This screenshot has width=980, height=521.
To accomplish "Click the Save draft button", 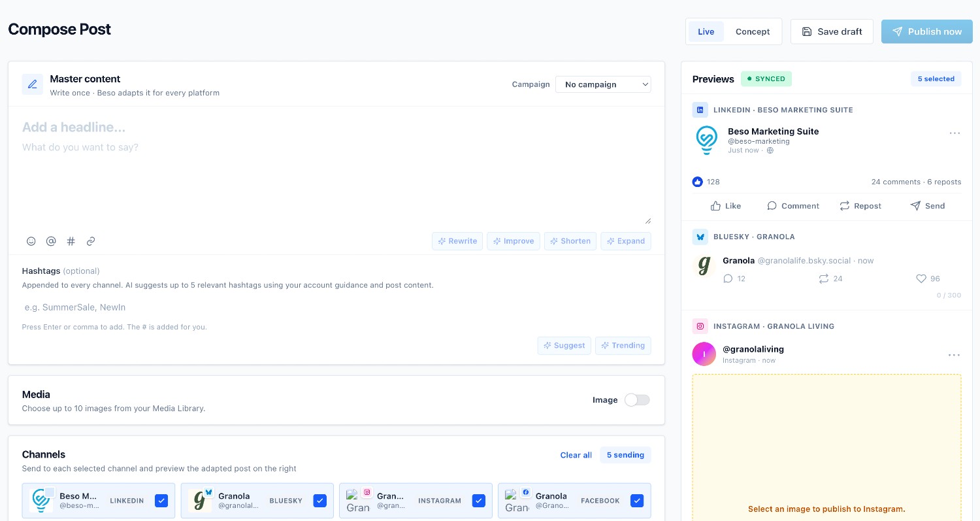I will coord(832,31).
